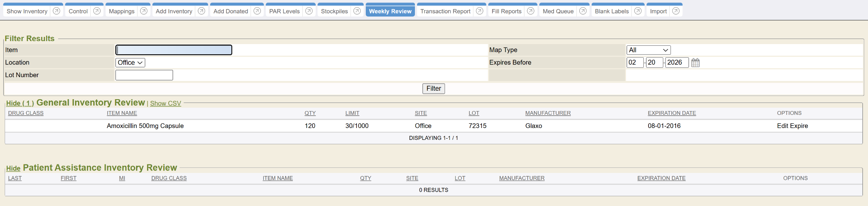Viewport: 868px width, 206px height.
Task: Open the Fill Reports tab
Action: pos(506,11)
